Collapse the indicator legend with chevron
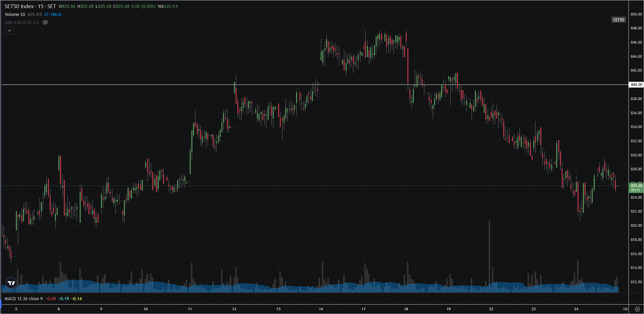Viewport: 644px width, 314px height. click(x=9, y=31)
